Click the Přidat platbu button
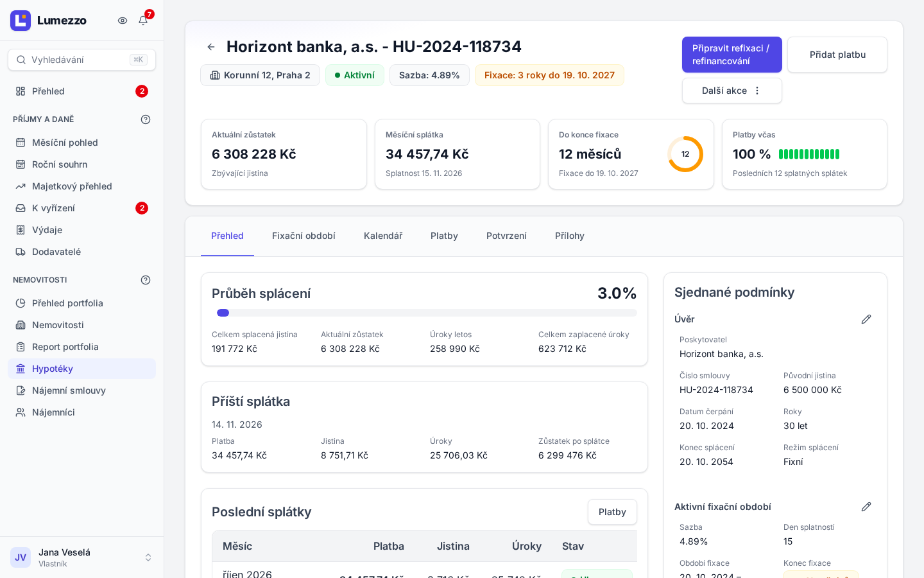924x578 pixels. click(837, 55)
